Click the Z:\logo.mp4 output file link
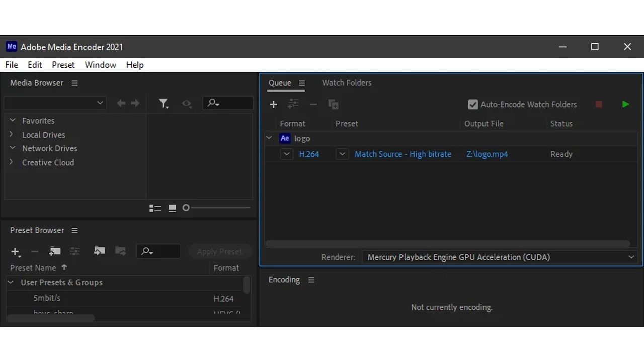 pos(487,154)
